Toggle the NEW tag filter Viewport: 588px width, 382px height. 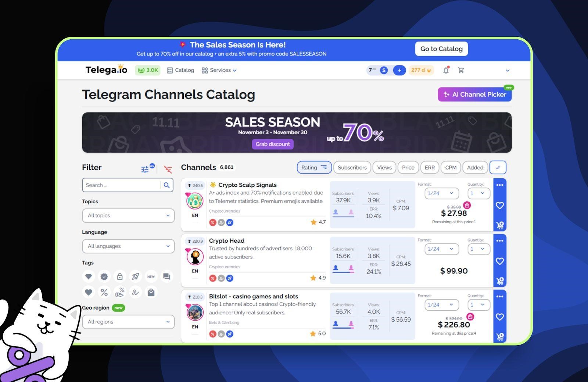(151, 276)
